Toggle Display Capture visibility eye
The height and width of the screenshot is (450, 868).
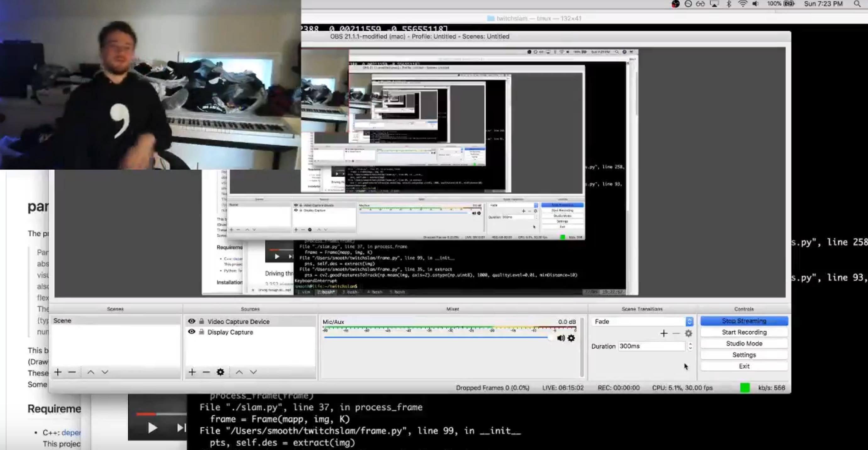(191, 332)
